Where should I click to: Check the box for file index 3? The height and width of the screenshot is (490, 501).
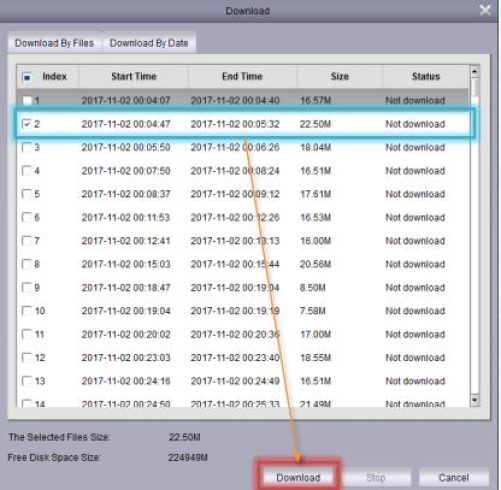[x=26, y=147]
